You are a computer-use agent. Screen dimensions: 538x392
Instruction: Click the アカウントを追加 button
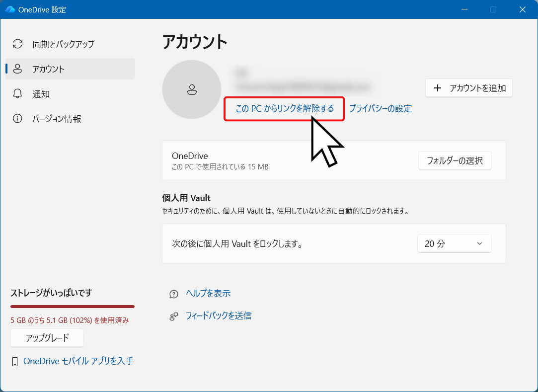(468, 88)
